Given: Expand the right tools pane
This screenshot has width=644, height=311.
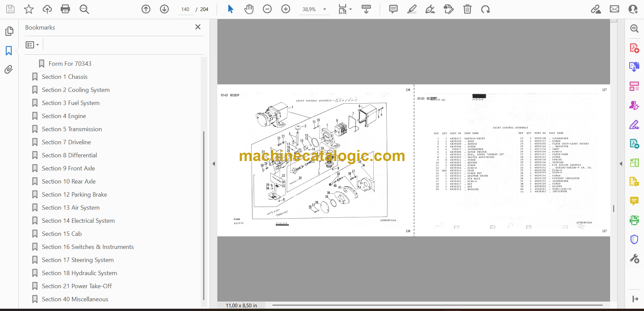Looking at the screenshot, I should point(635,299).
